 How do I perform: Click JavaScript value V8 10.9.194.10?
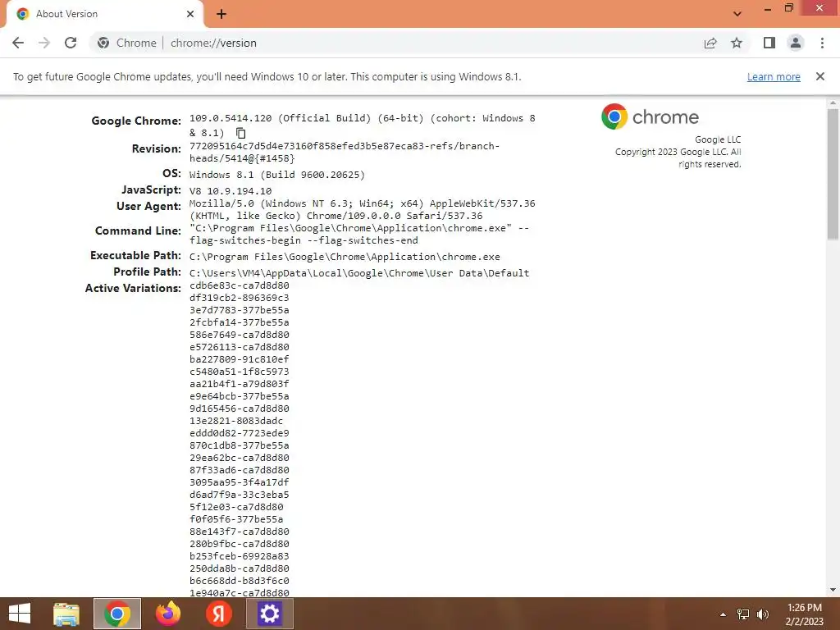[x=231, y=190]
